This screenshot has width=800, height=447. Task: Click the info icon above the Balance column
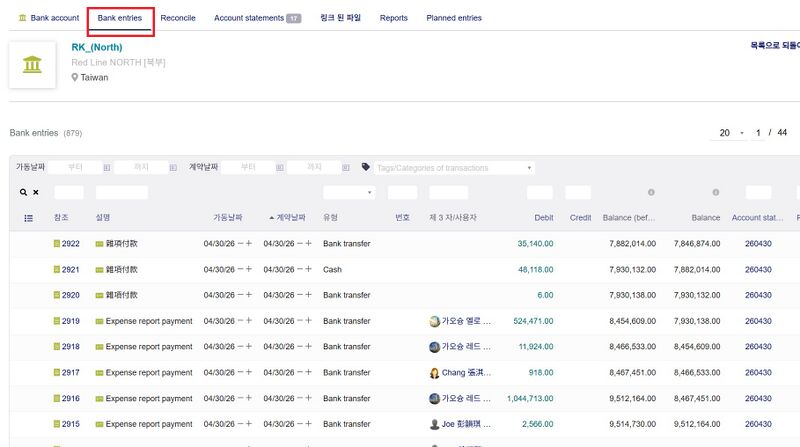click(x=716, y=192)
